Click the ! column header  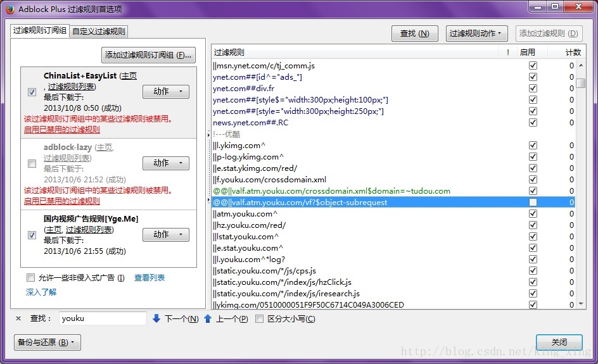pyautogui.click(x=507, y=52)
